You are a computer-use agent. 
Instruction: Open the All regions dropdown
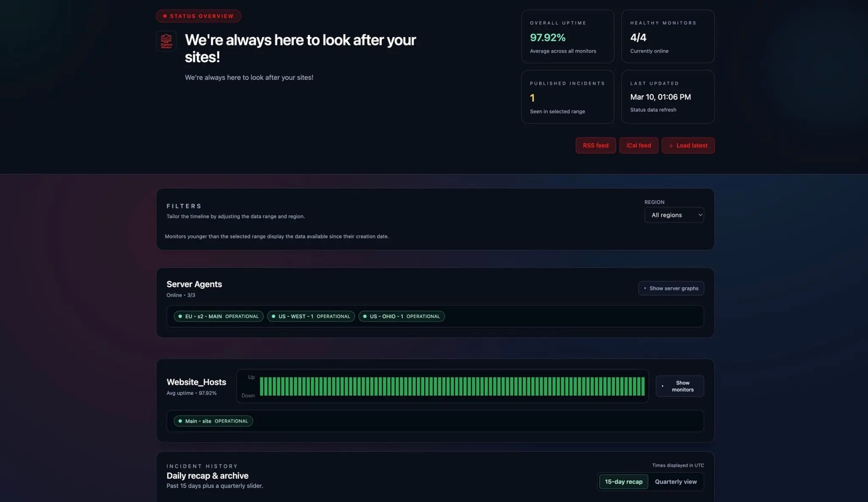point(674,215)
